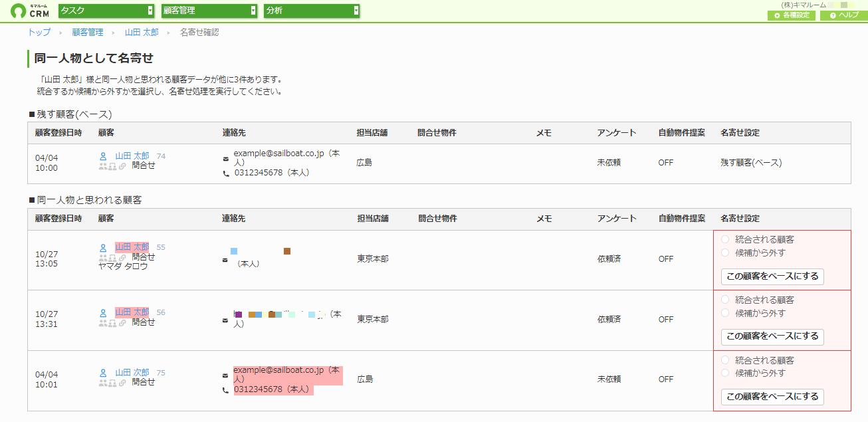This screenshot has width=868, height=422.
Task: Click the highlighted 山田 太郎 name, customer 56
Action: tap(132, 312)
